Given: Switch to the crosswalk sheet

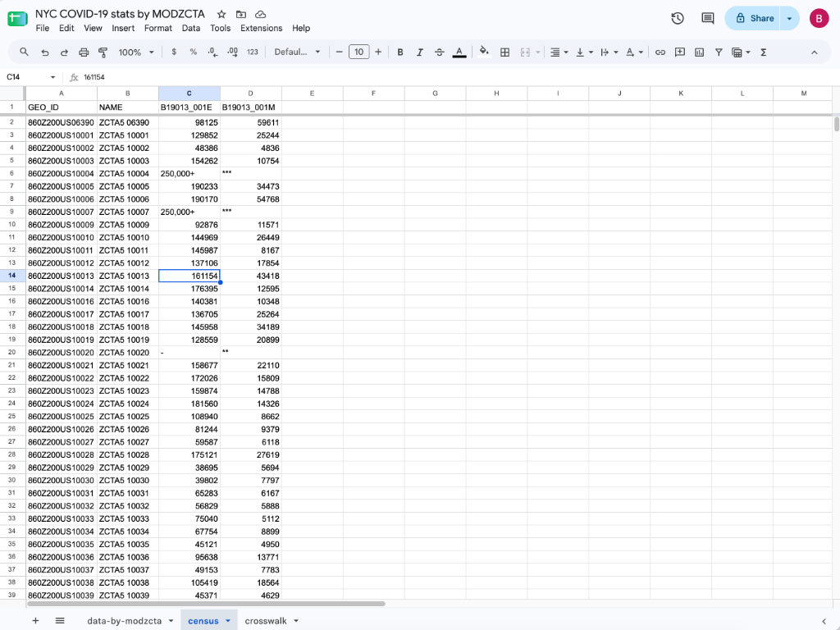Looking at the screenshot, I should point(266,620).
